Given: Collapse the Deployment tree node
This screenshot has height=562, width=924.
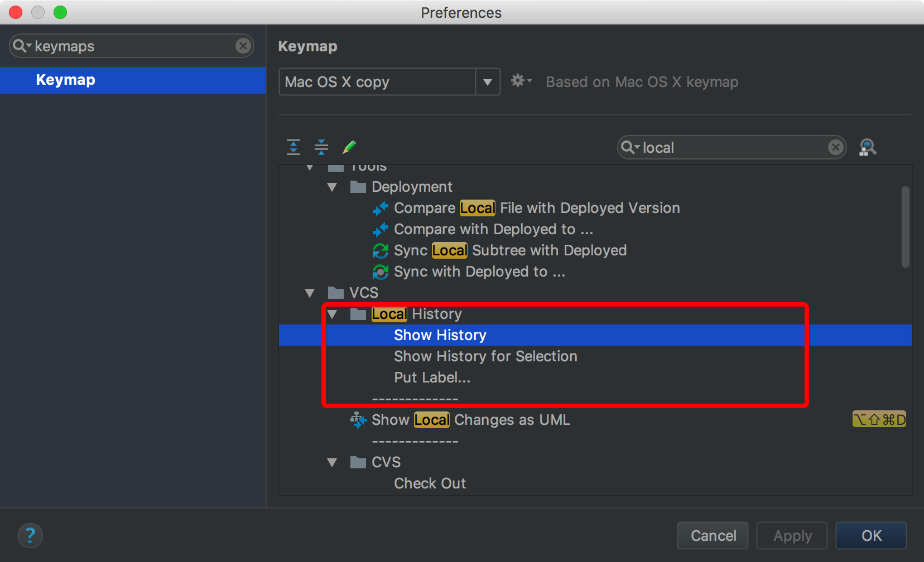Looking at the screenshot, I should [x=333, y=187].
